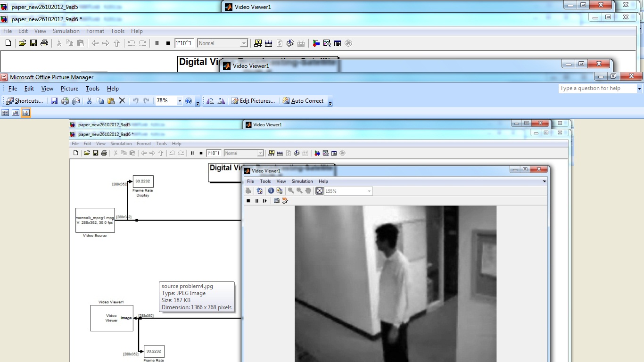Open Picture Manager View menu

[47, 89]
